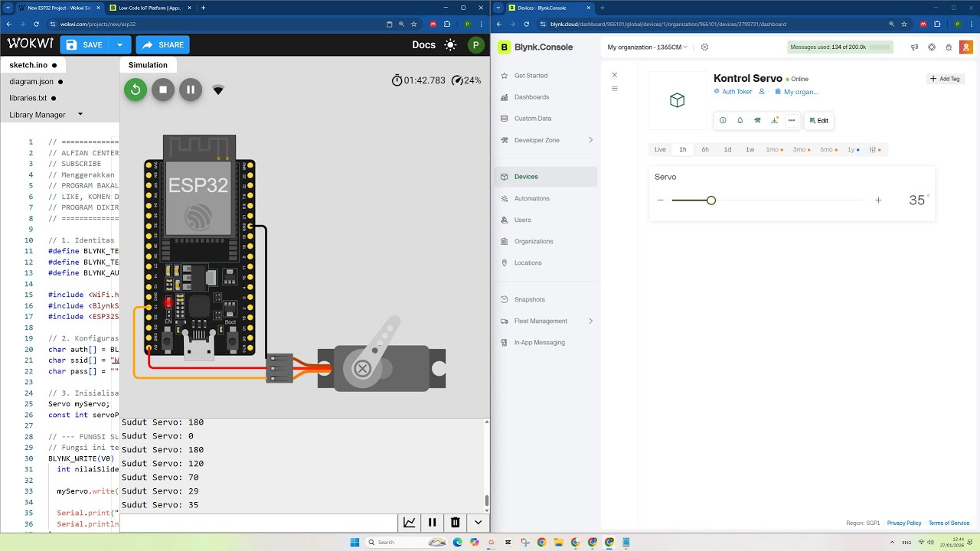This screenshot has width=980, height=551.
Task: Click the SHARE button in Wokwi
Action: 162,44
